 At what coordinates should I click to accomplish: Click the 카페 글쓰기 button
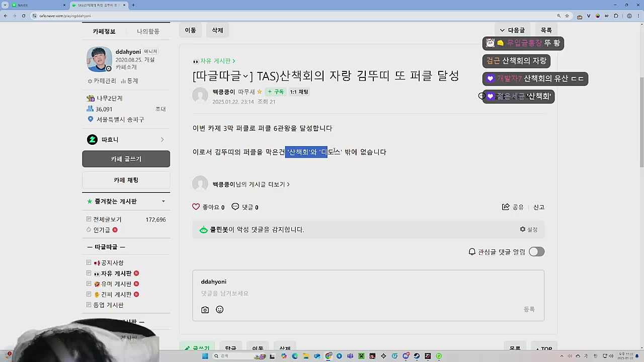(x=126, y=159)
